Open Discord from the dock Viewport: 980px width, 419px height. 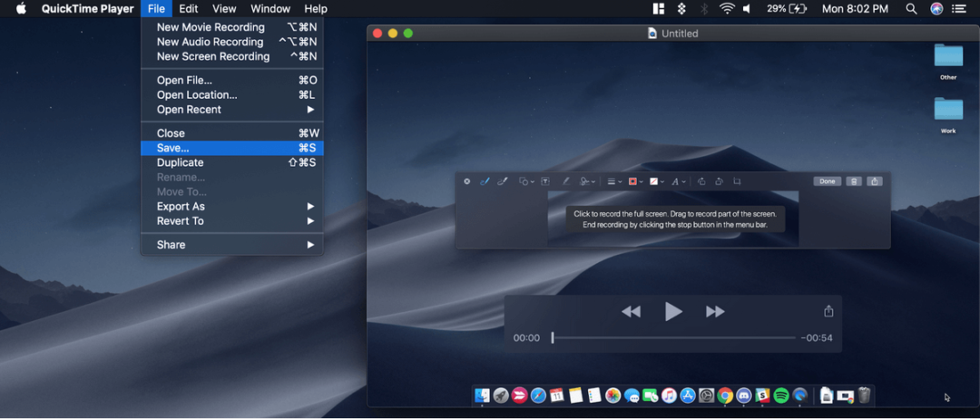pos(744,395)
